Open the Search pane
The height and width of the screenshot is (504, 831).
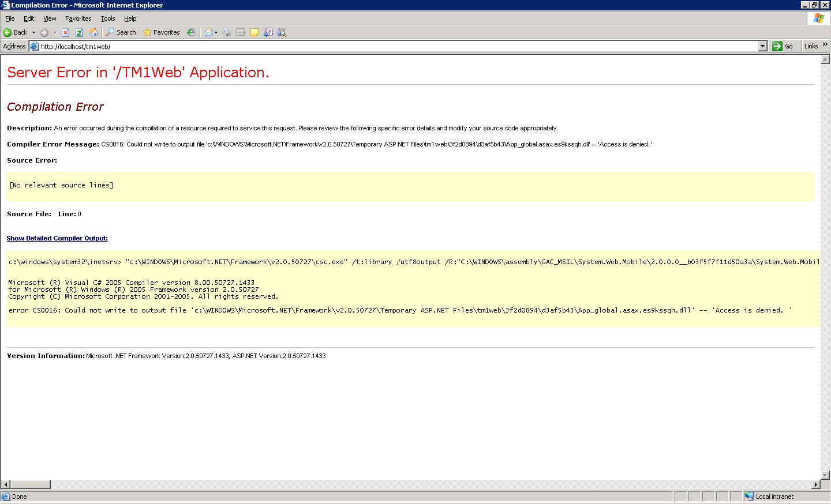pos(121,32)
